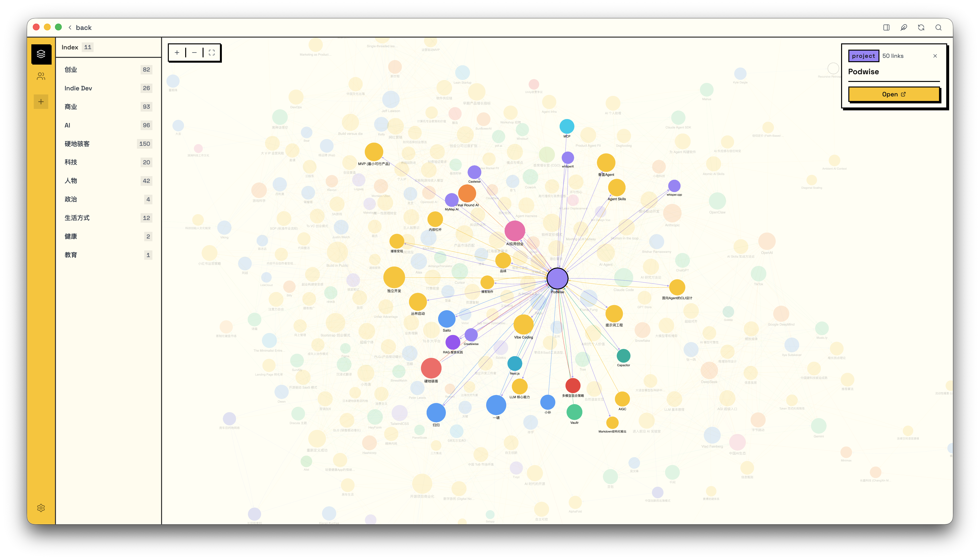Select the 商业 index category
This screenshot has width=980, height=560.
tap(108, 107)
